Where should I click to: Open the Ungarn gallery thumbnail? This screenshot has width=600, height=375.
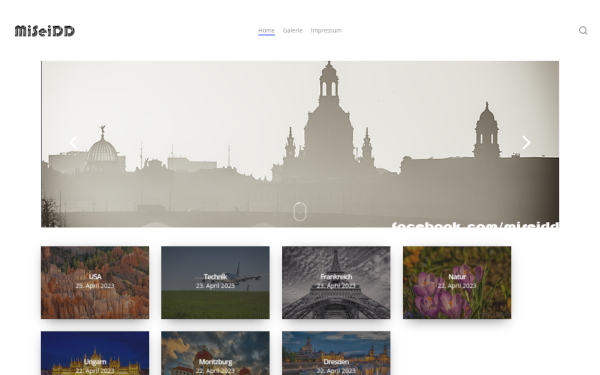[x=95, y=353]
